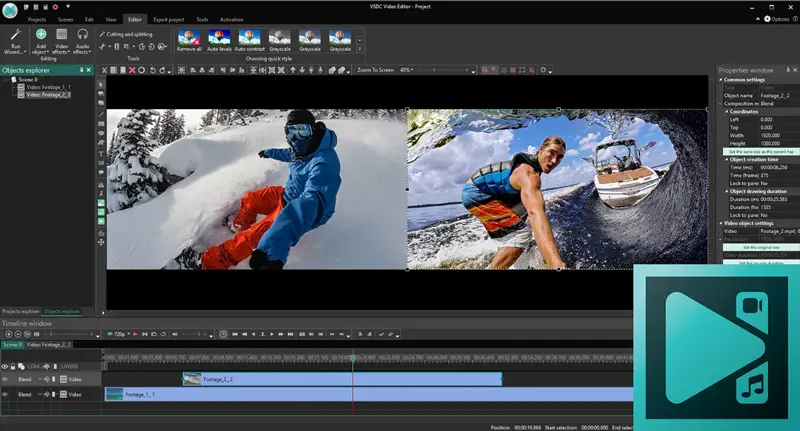Screen dimensions: 800x431
Task: Apply the Auto contrast quick style
Action: (x=250, y=39)
